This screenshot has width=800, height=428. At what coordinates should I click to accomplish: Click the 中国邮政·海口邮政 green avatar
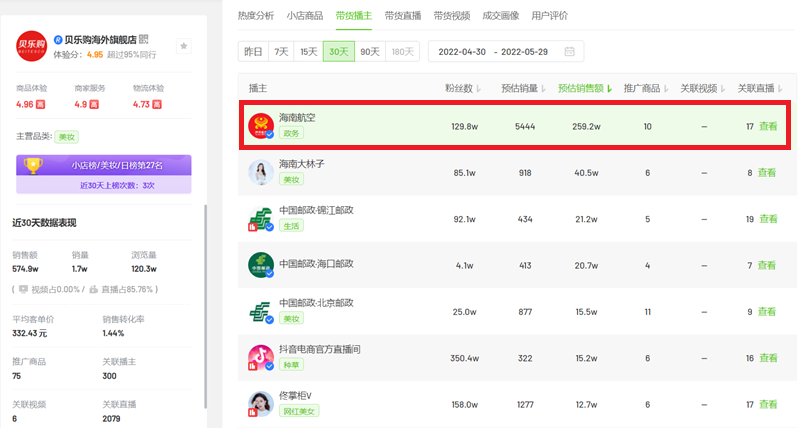click(x=261, y=265)
